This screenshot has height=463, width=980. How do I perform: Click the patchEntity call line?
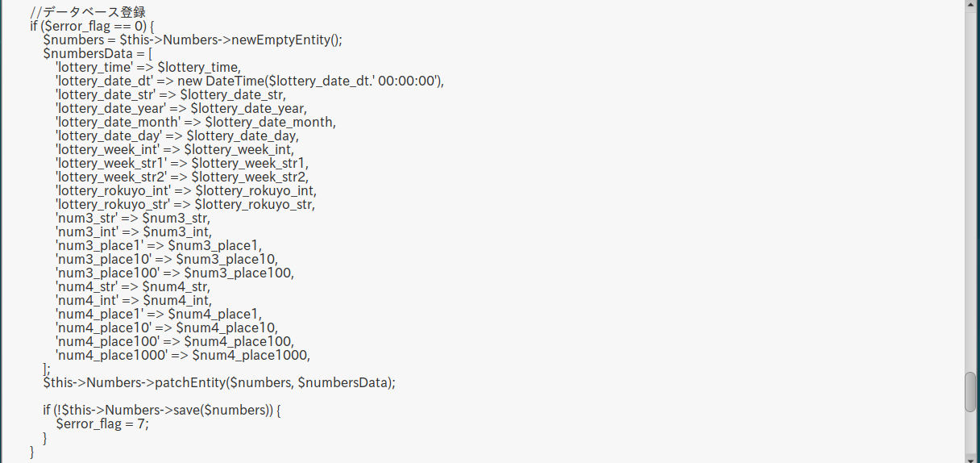click(x=219, y=382)
